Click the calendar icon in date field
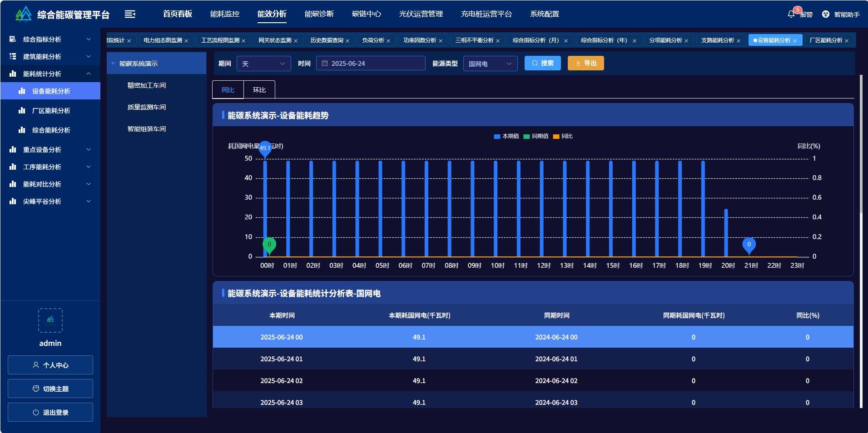 (325, 64)
